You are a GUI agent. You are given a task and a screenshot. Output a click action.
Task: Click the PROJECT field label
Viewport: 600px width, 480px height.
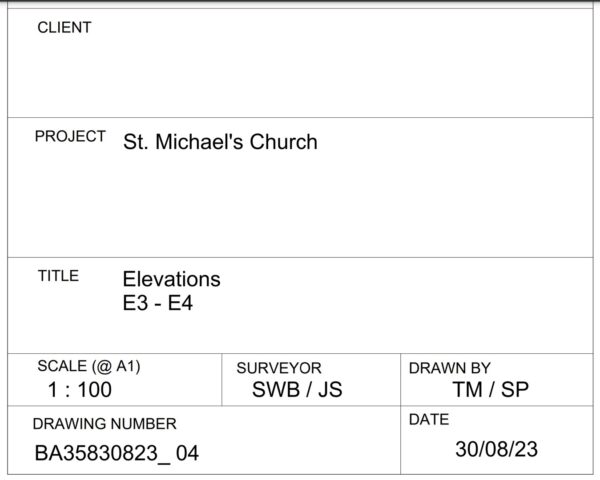[x=70, y=137]
